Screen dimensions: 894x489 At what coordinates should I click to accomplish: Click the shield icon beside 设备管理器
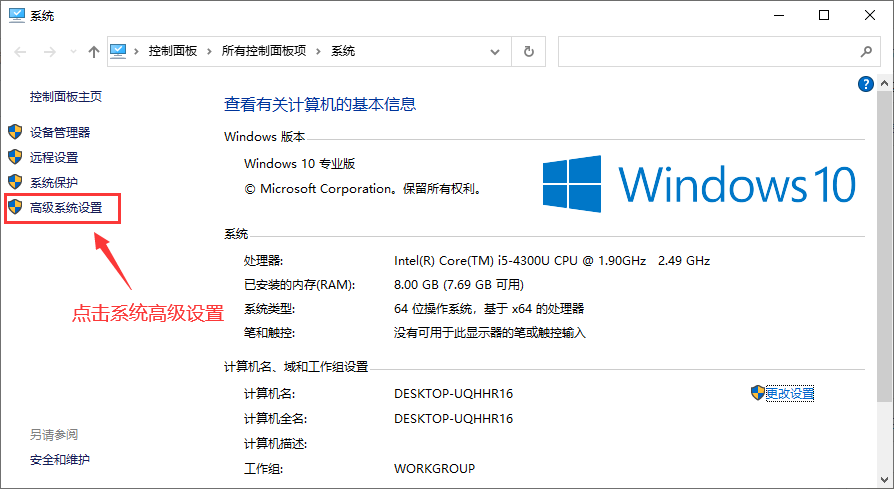click(x=15, y=132)
